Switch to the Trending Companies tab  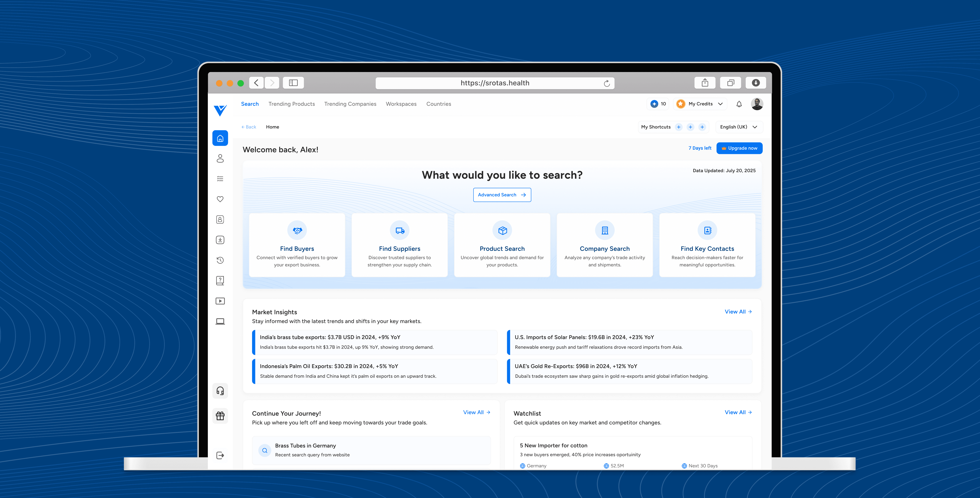[350, 103]
